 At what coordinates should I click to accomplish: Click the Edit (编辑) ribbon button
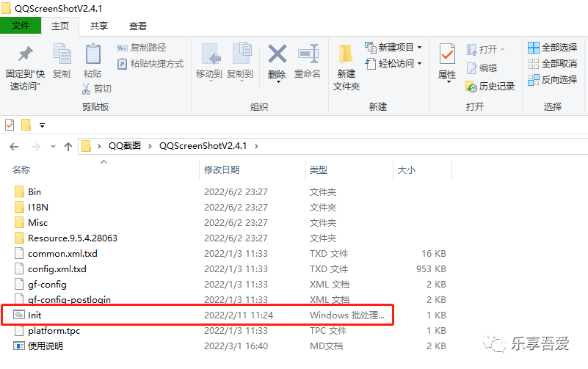[x=482, y=67]
